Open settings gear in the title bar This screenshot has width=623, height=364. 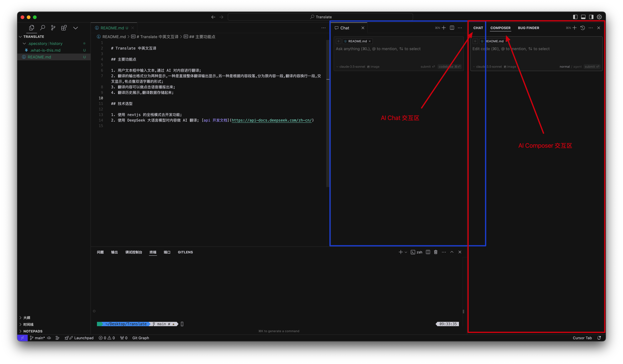[x=599, y=17]
